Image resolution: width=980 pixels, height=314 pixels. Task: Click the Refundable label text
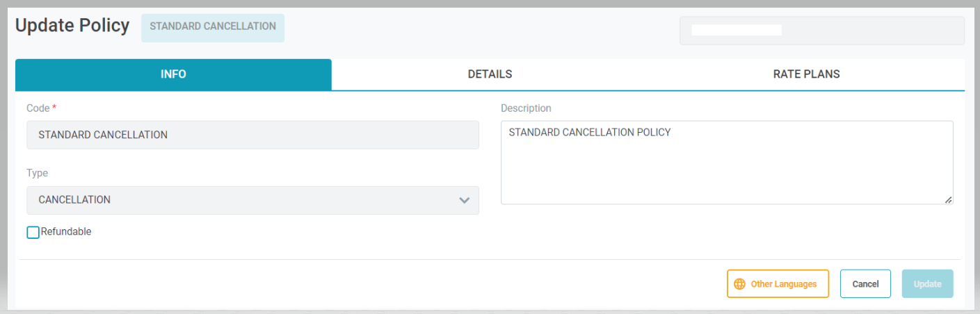point(66,232)
